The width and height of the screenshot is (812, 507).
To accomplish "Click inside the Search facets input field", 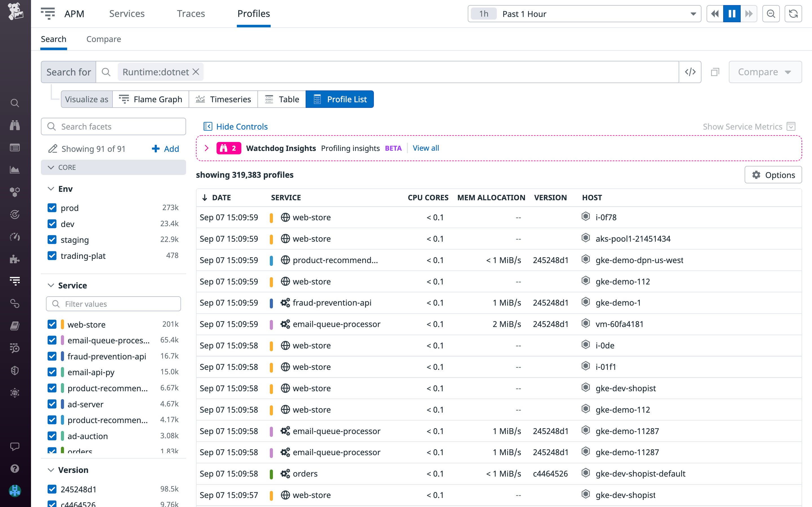I will 114,126.
